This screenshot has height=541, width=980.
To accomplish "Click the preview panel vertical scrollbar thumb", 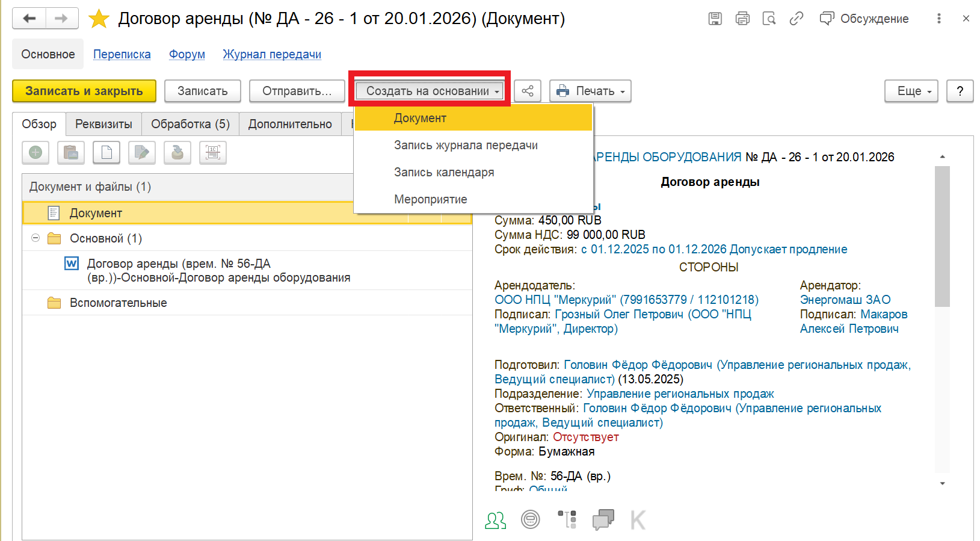I will [x=942, y=236].
